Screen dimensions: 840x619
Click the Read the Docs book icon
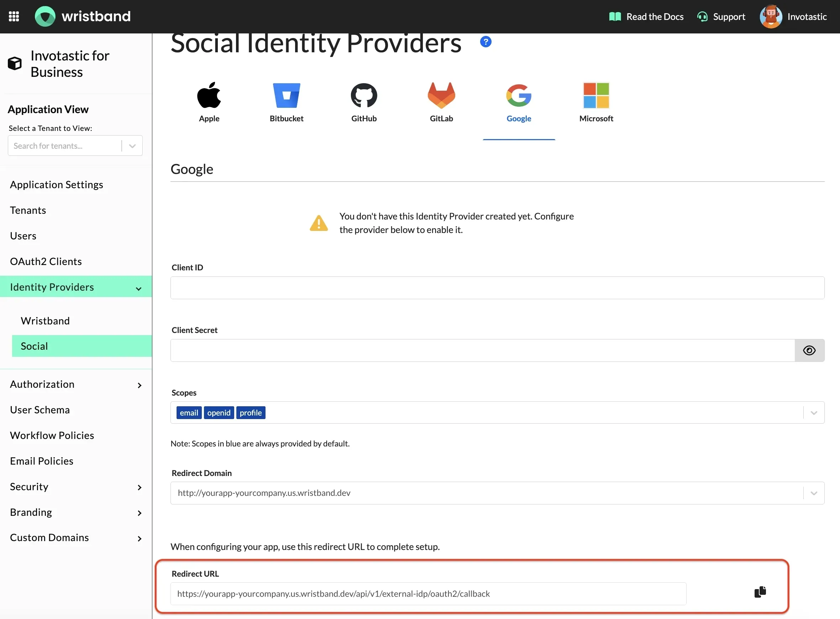click(x=615, y=16)
